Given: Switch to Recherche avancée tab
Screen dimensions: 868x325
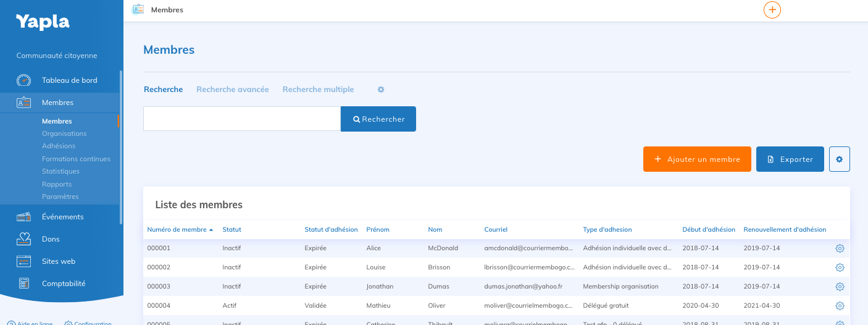Looking at the screenshot, I should click(233, 90).
